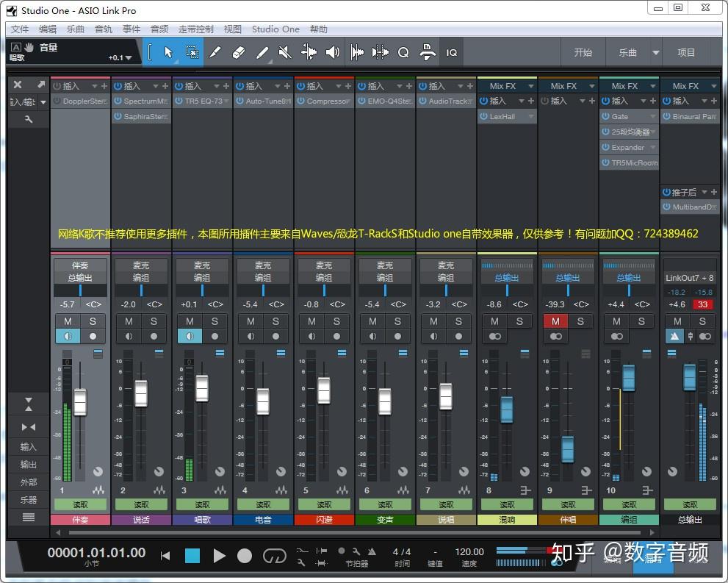Open the 视图 menu

click(232, 29)
